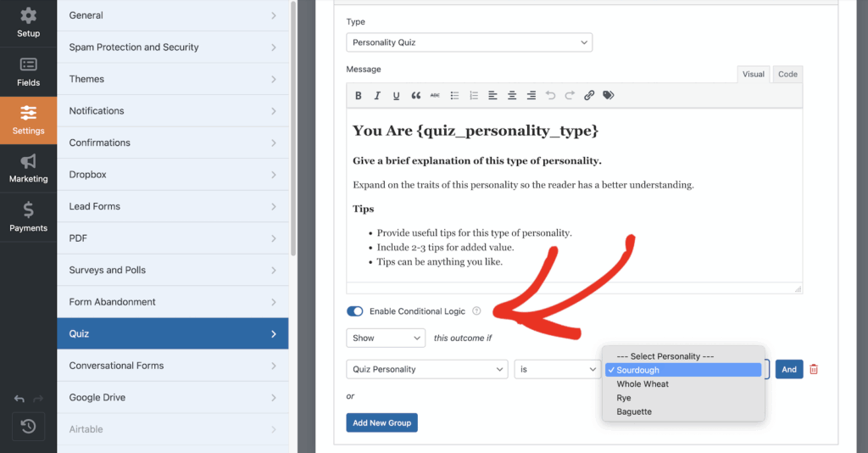Viewport: 868px width, 453px height.
Task: Center align the message text
Action: [512, 96]
